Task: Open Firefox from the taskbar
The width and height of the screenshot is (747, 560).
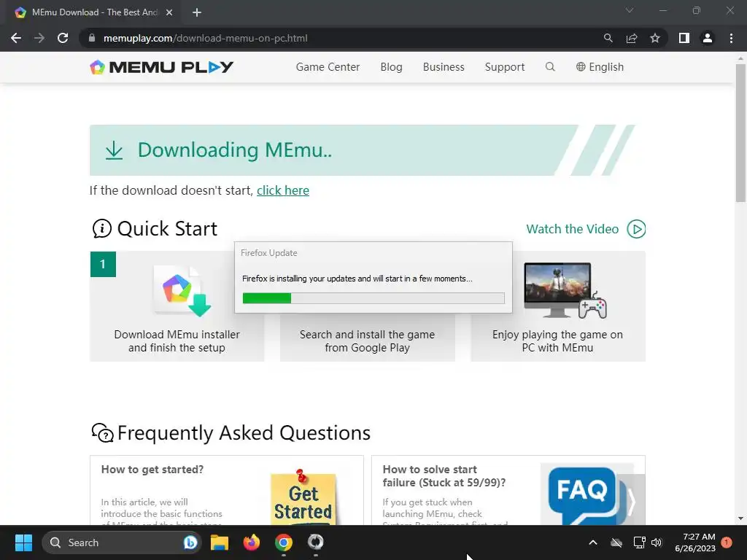Action: pos(252,542)
